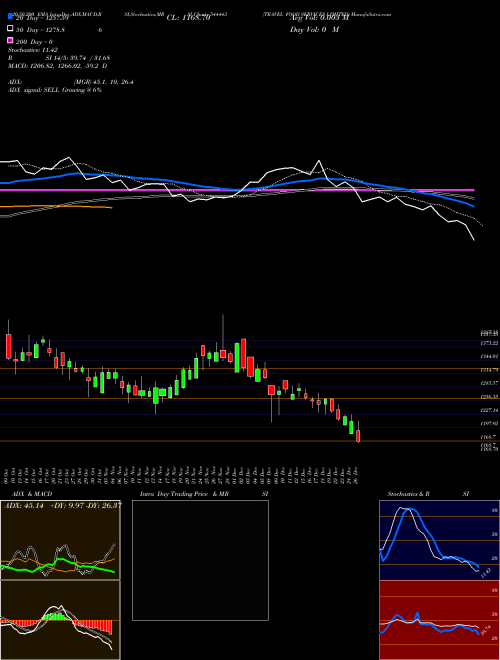Open the red RSI chart thumbnail
This screenshot has width=500, height=660.
point(439,620)
